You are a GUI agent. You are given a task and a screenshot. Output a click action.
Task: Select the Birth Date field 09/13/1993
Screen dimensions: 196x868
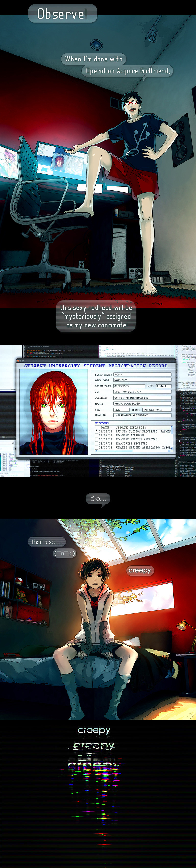129,386
